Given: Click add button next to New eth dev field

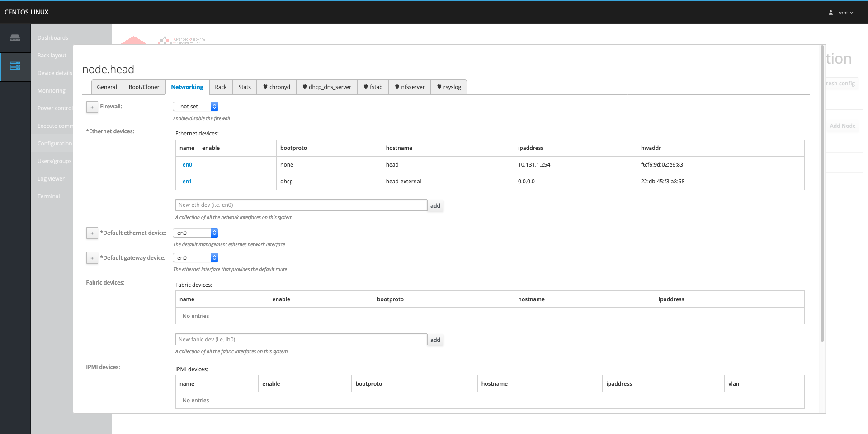Looking at the screenshot, I should click(435, 206).
